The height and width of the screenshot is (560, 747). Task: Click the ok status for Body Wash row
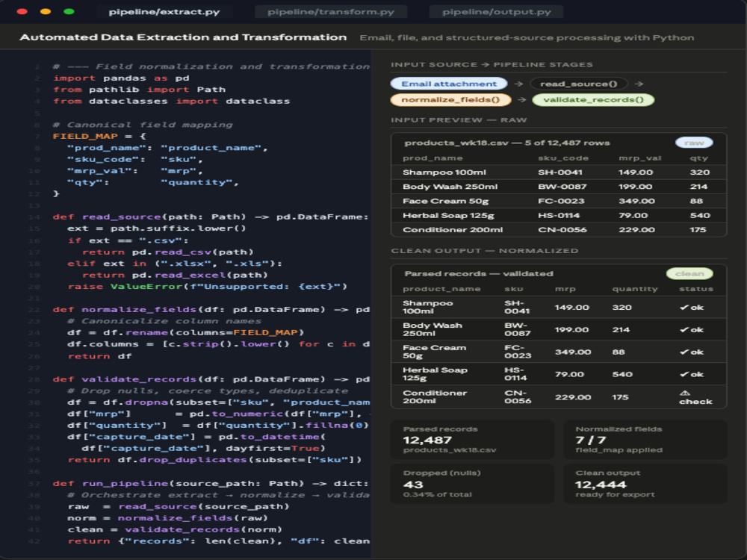(692, 329)
